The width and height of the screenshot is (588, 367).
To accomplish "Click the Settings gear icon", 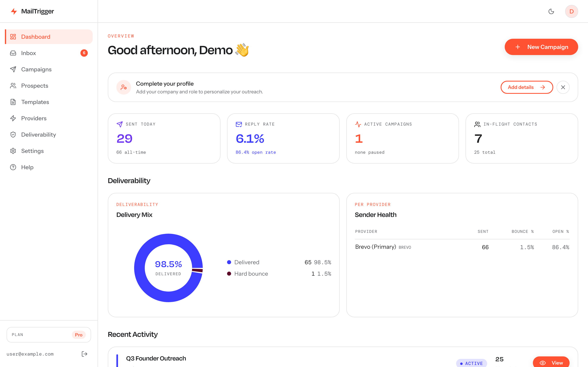I will pyautogui.click(x=13, y=151).
